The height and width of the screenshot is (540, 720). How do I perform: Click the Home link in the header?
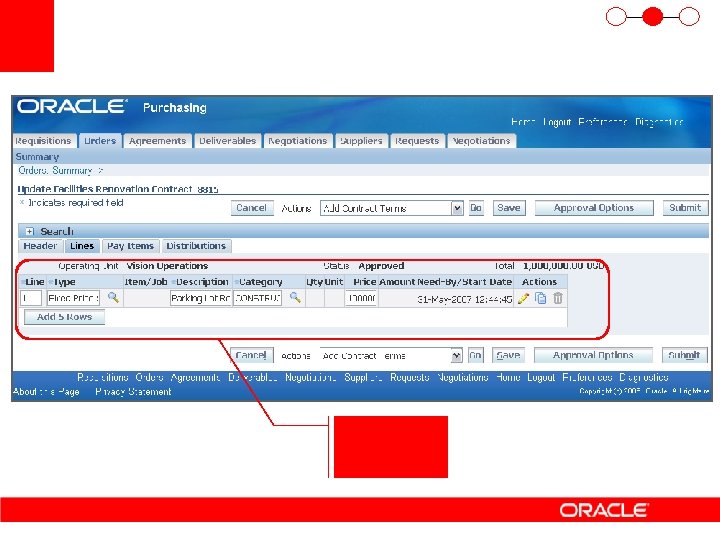523,122
